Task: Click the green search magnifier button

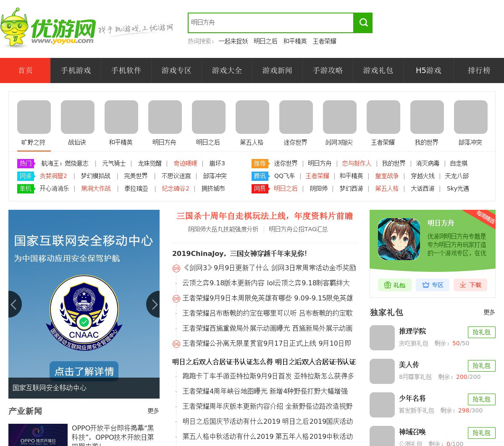Action: pyautogui.click(x=363, y=23)
